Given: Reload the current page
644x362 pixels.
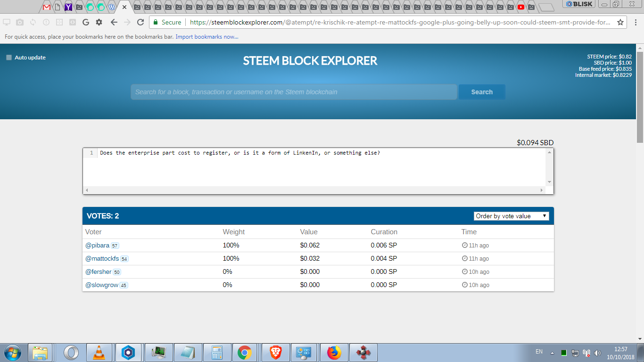Looking at the screenshot, I should tap(140, 22).
